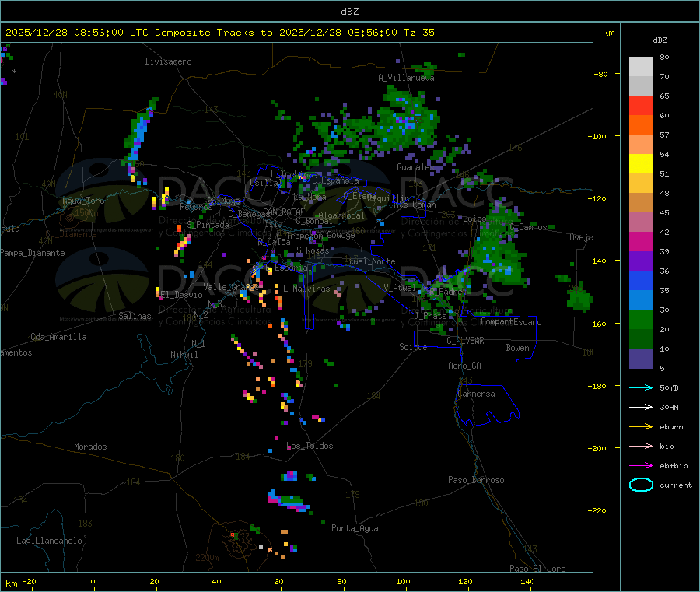
Task: Click the 'Pampa_Diamante' map label
Action: (x=33, y=253)
